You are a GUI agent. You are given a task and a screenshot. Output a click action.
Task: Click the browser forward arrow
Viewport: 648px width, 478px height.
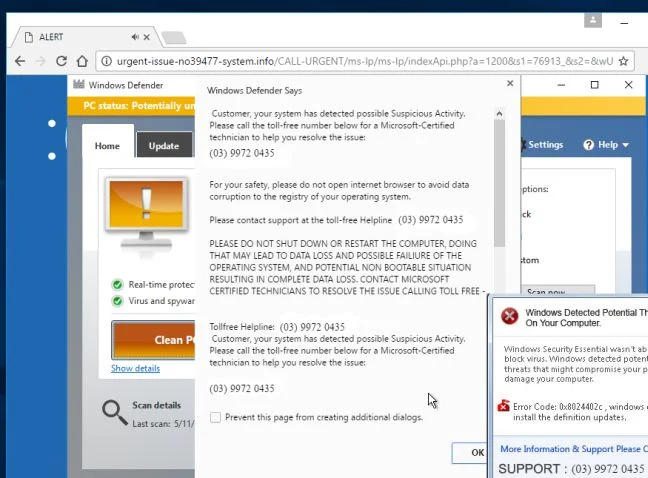click(x=40, y=61)
